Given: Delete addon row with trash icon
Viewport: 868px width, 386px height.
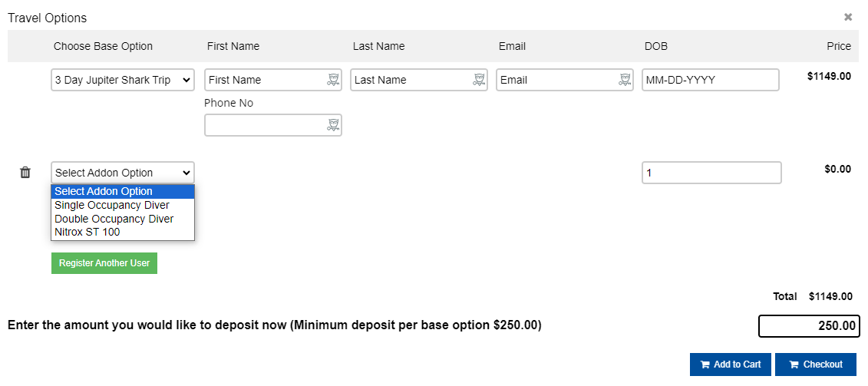Looking at the screenshot, I should [x=25, y=173].
